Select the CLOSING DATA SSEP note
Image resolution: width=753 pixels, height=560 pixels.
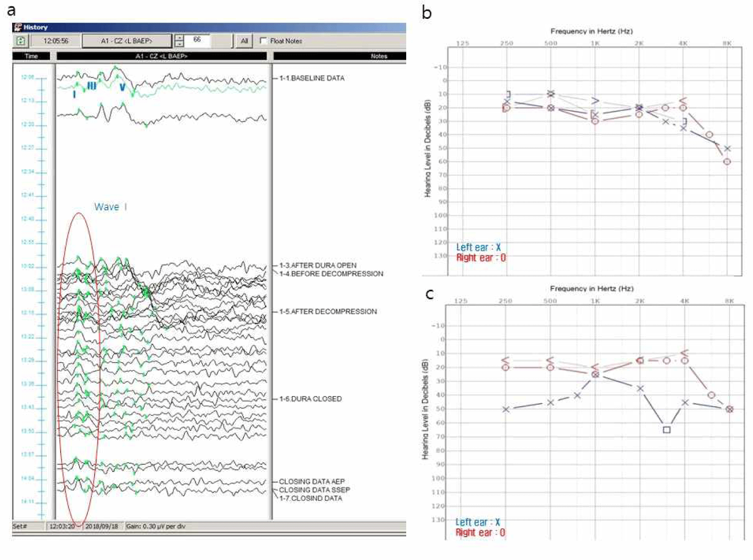[315, 490]
